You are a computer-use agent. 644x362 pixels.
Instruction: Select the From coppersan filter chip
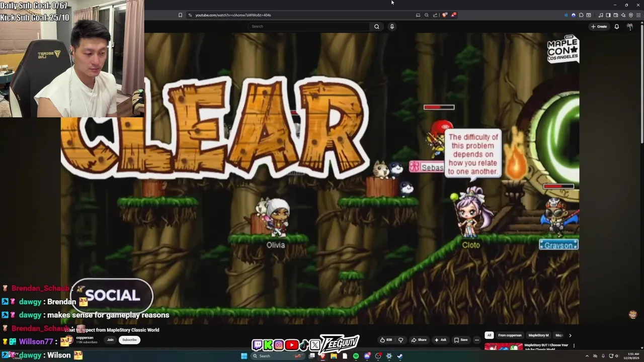[510, 335]
